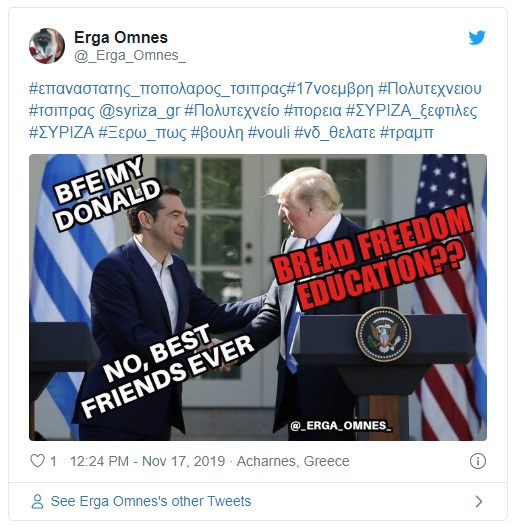The image size is (520, 527).
Task: Follow the @syriza_gr mention link
Action: [139, 111]
